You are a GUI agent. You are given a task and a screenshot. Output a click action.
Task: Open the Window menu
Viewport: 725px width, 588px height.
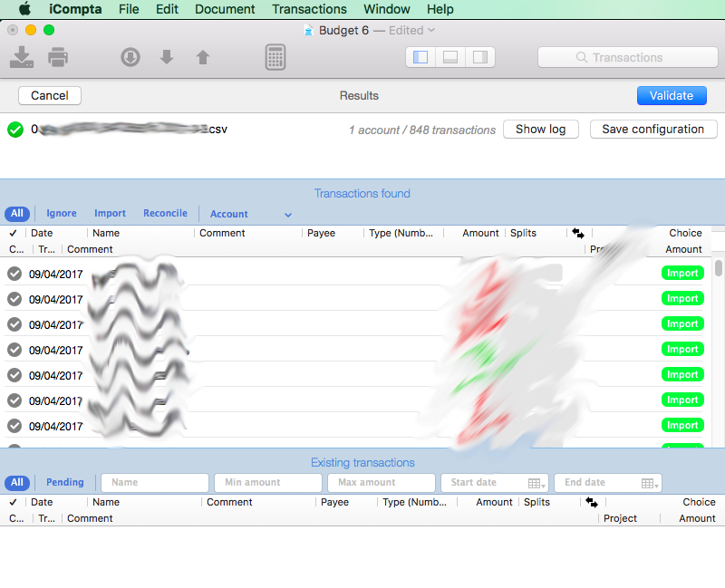[x=387, y=9]
